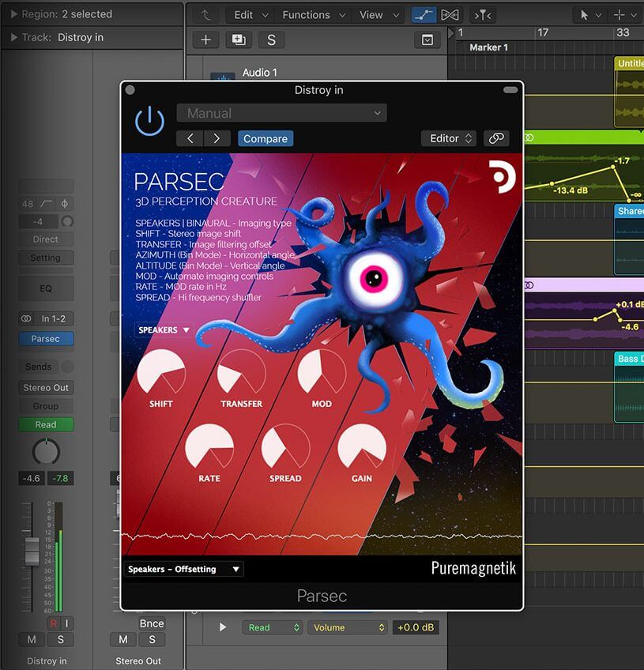Image resolution: width=644 pixels, height=670 pixels.
Task: Click the SHIFT knob
Action: [x=161, y=372]
